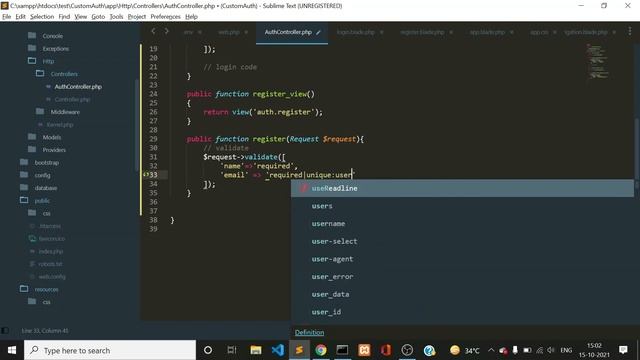This screenshot has width=640, height=360.
Task: Go forward with the right tab arrow
Action: click(x=167, y=31)
